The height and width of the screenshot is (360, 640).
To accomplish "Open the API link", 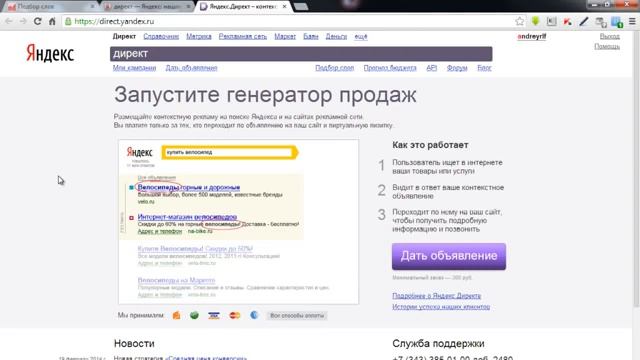I will click(431, 68).
